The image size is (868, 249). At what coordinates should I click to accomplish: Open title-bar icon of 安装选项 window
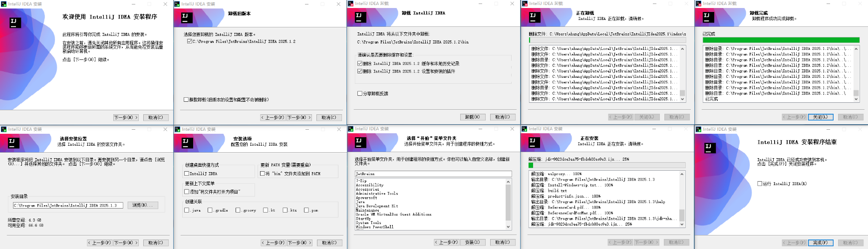(177, 129)
